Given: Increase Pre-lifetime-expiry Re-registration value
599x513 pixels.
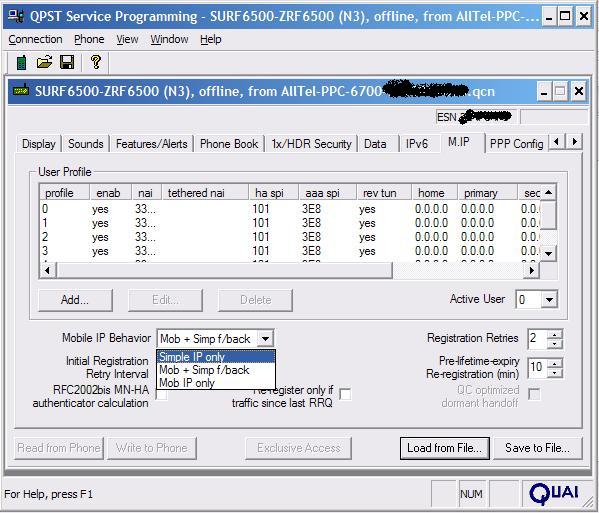Looking at the screenshot, I should (554, 363).
